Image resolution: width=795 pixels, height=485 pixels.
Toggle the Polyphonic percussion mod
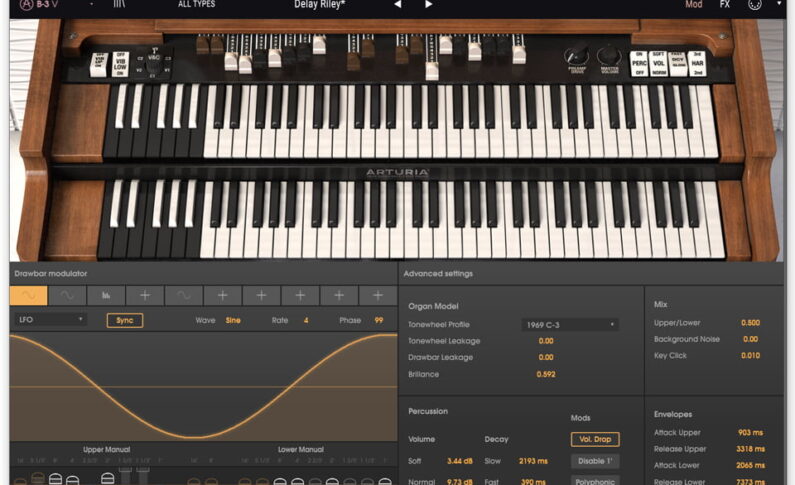[595, 481]
